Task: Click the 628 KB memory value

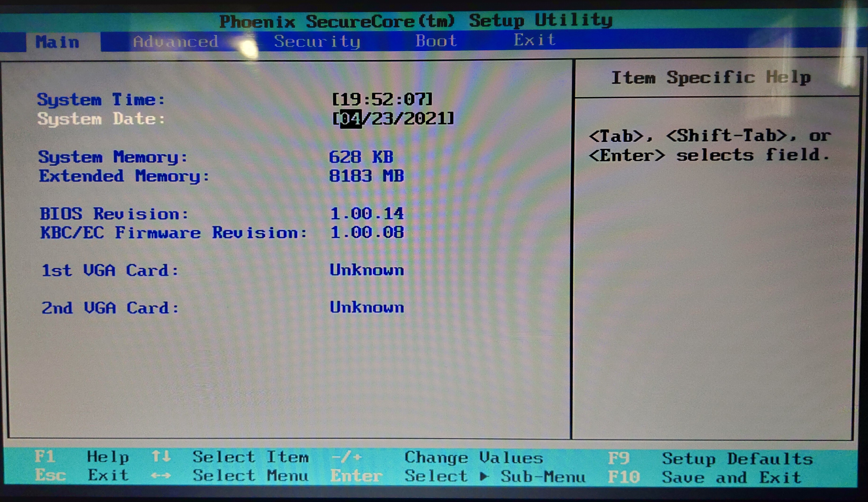Action: coord(361,157)
